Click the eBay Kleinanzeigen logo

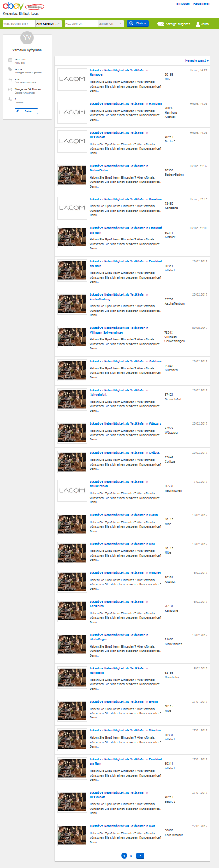coord(23,6)
